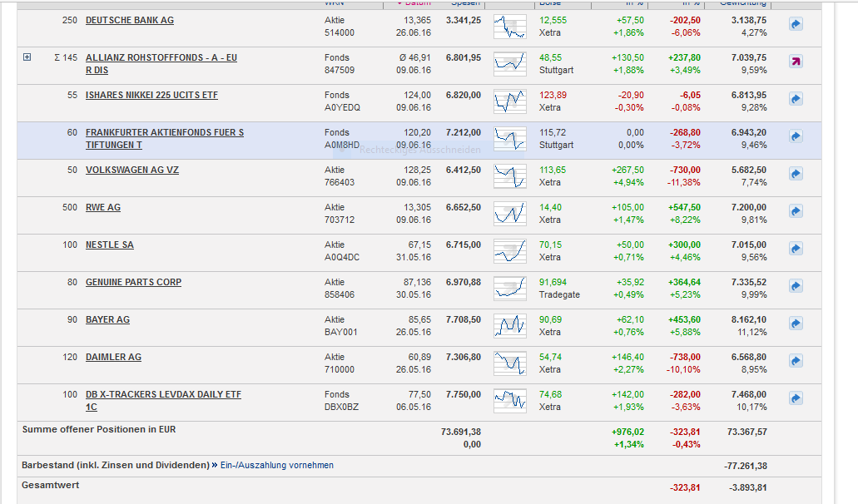Click the Gesamtwert total value -3.893,81

point(747,487)
